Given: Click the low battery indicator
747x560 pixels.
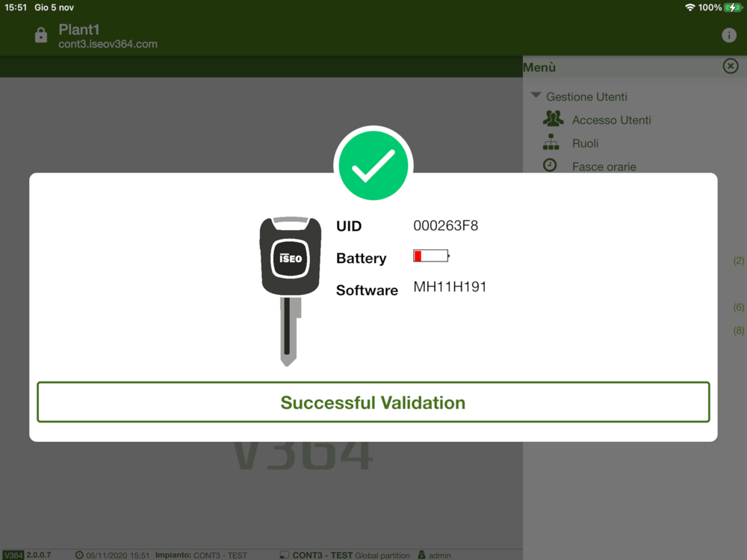Looking at the screenshot, I should (x=431, y=256).
